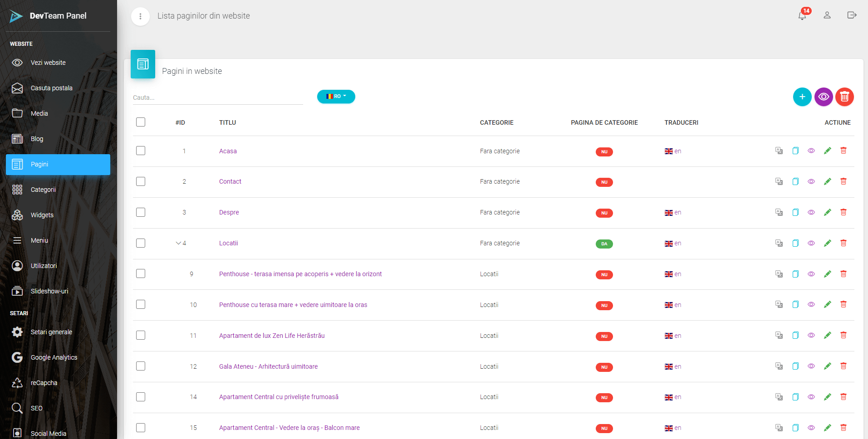The height and width of the screenshot is (439, 868).
Task: Open Categorii in the sidebar
Action: pos(43,190)
